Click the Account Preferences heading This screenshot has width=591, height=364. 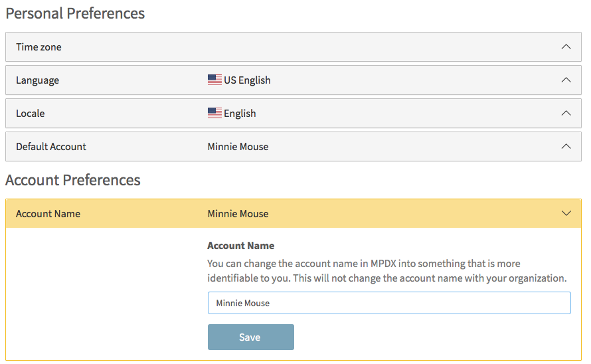[73, 180]
